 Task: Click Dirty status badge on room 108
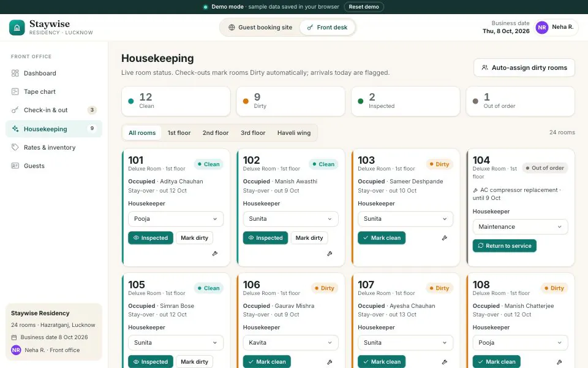coord(554,288)
